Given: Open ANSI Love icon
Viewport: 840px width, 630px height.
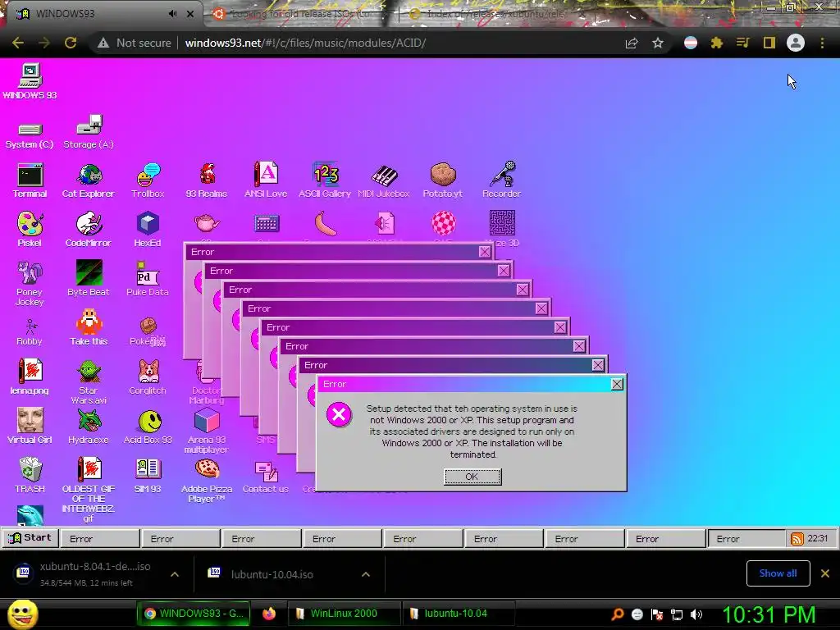Looking at the screenshot, I should (x=266, y=180).
